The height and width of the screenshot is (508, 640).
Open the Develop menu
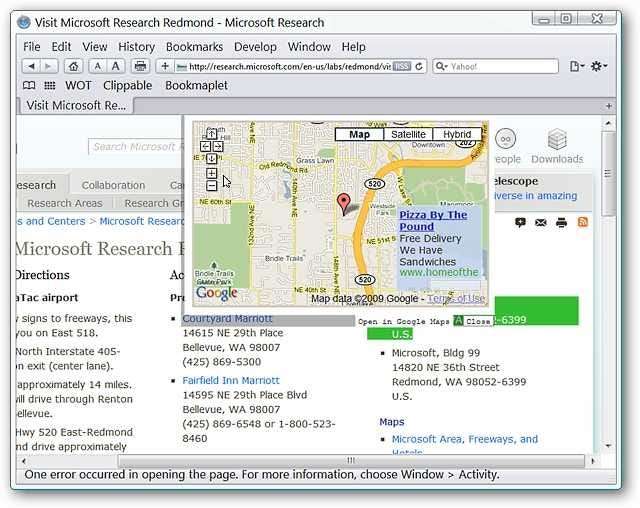pos(255,47)
